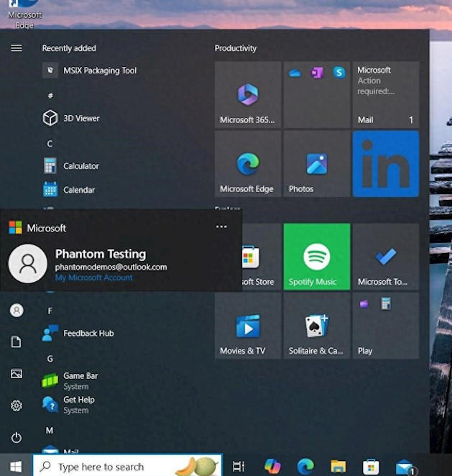
Task: Open the Start menu hamburger expand button
Action: pos(17,48)
